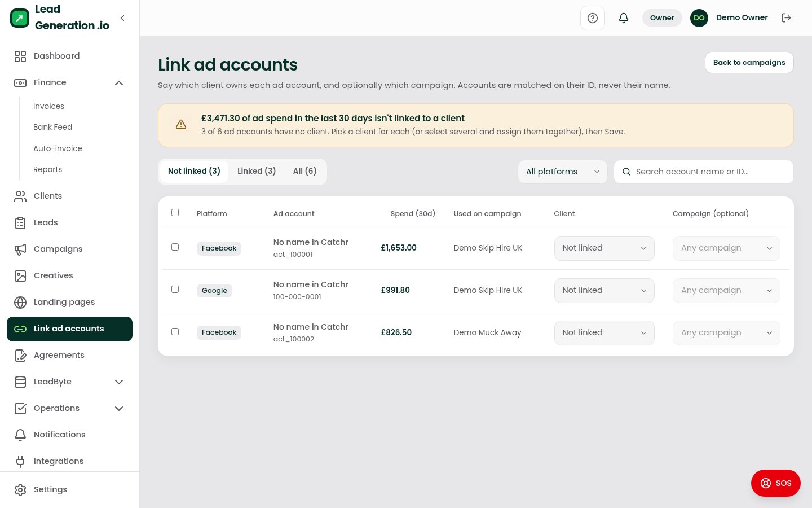This screenshot has width=812, height=508.
Task: Open the Client dropdown for act_100002
Action: click(x=604, y=333)
